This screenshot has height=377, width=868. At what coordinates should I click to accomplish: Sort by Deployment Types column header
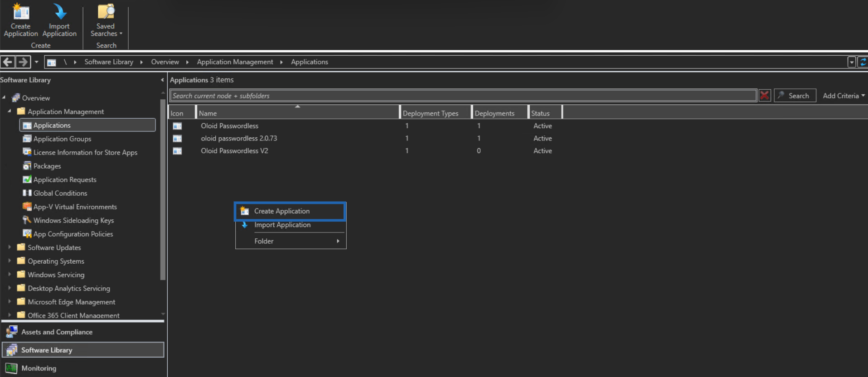(x=436, y=113)
